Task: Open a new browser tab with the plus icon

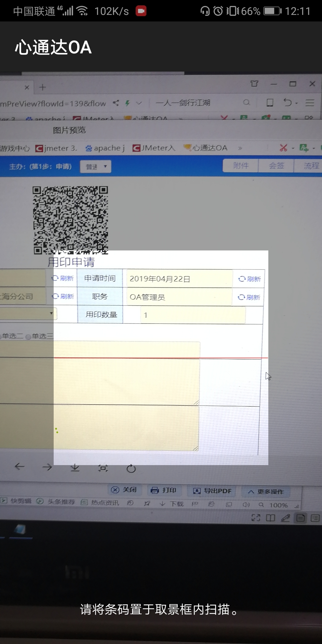Action: click(43, 87)
